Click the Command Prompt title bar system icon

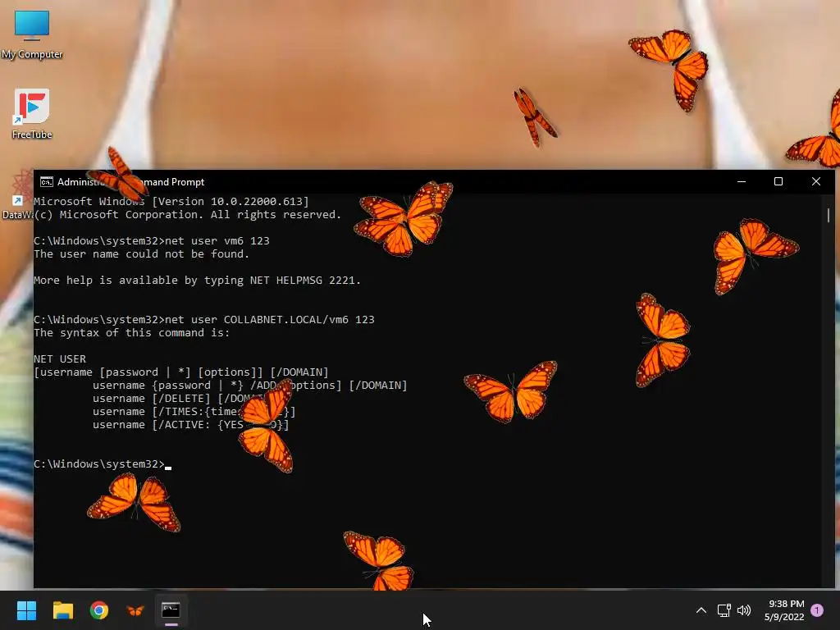point(47,181)
